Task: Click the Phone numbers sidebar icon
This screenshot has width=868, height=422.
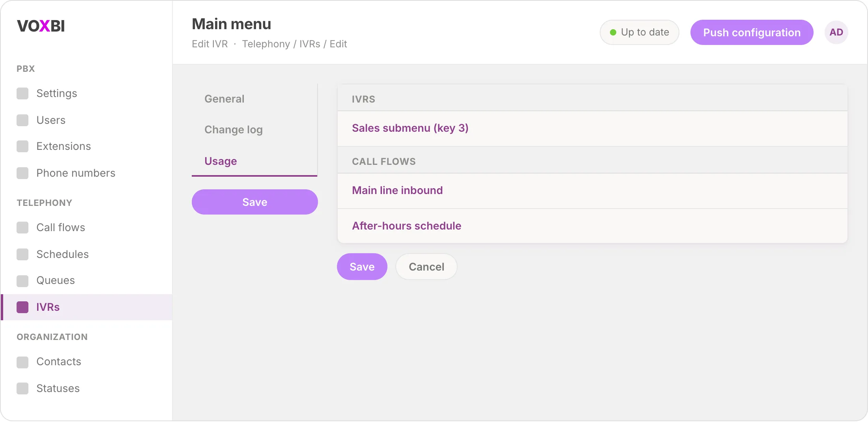Action: (22, 173)
